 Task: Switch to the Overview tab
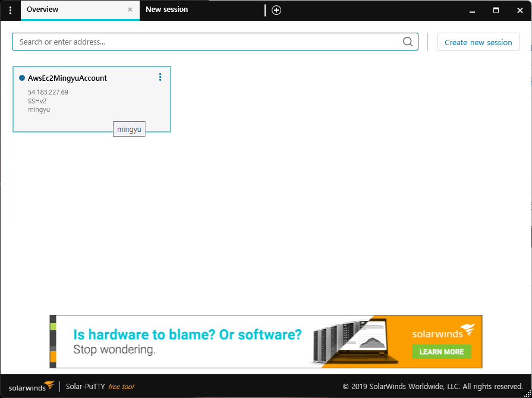[x=80, y=10]
